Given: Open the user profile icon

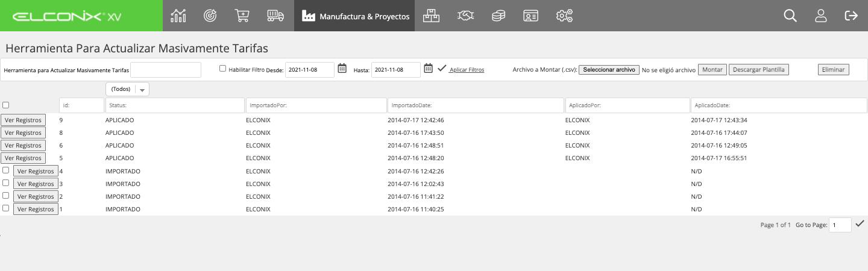Looking at the screenshot, I should coord(820,16).
